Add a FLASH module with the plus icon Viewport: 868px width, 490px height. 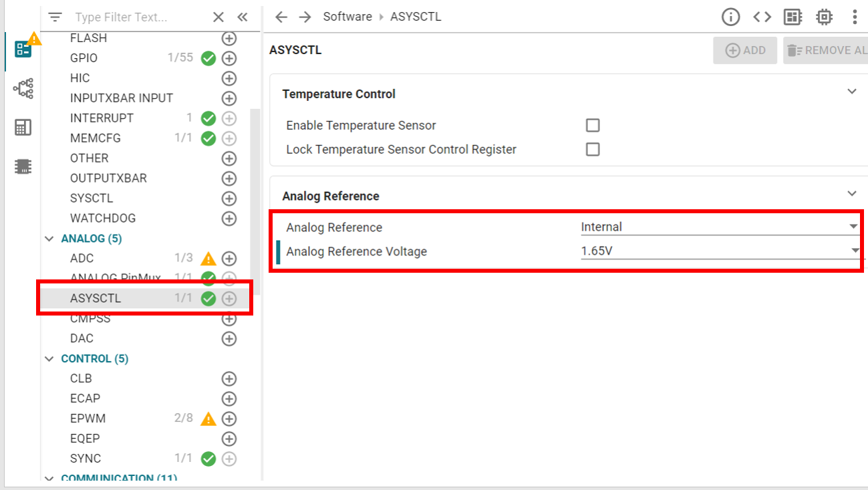click(x=229, y=39)
